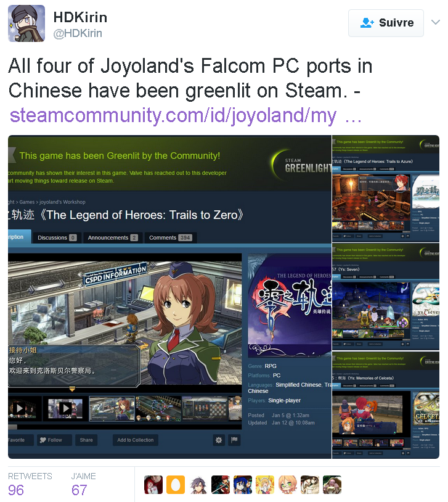Screen dimensions: 448x502
Task: Open the Trails to Zero greenlight image
Action: click(170, 297)
